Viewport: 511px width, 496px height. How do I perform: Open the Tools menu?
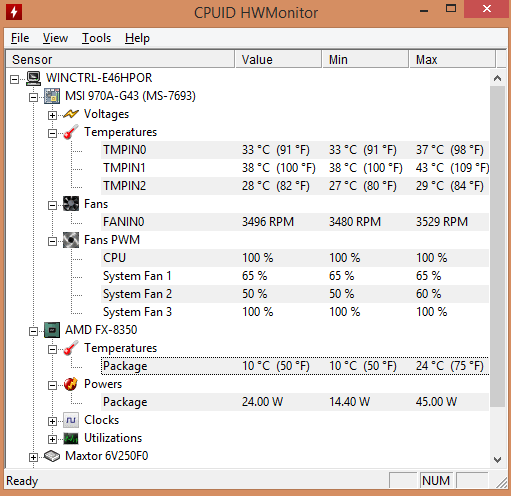pyautogui.click(x=96, y=38)
